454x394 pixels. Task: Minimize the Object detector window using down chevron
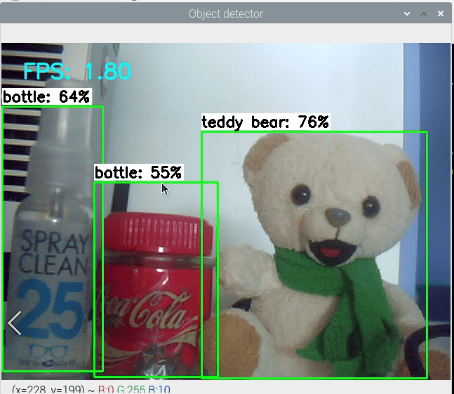[407, 14]
